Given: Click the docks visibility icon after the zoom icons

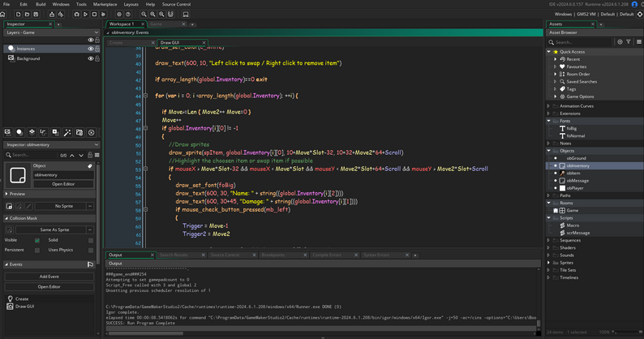Looking at the screenshot, I should [170, 14].
